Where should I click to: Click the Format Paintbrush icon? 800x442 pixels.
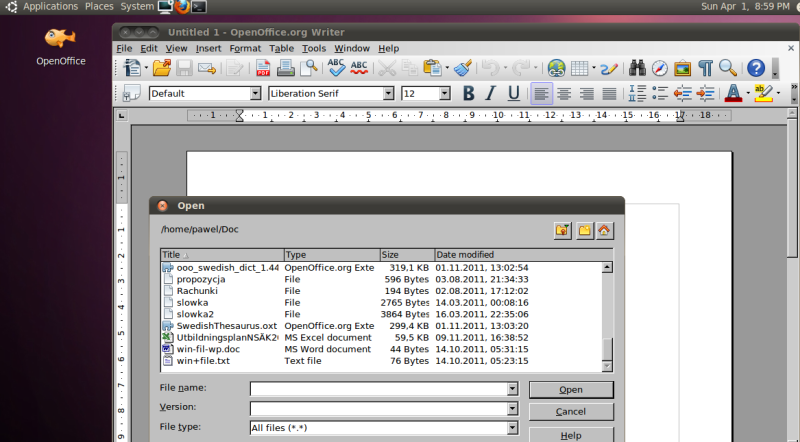coord(462,68)
